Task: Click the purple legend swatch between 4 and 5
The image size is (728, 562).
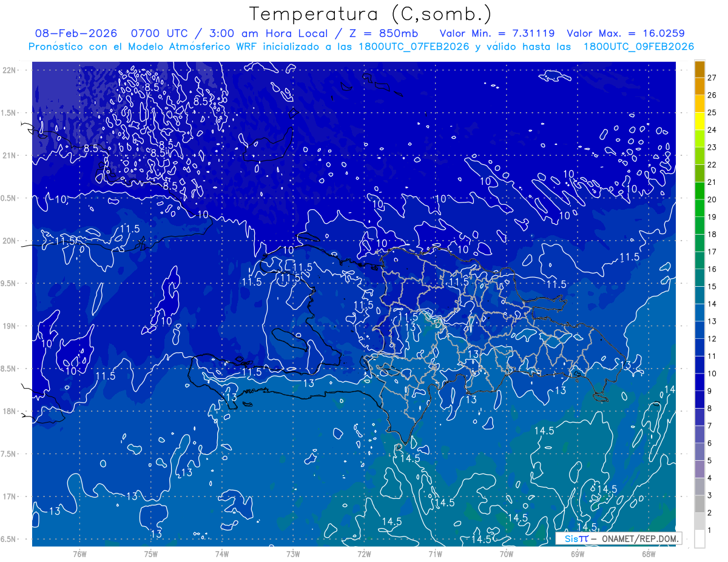Action: (x=699, y=469)
